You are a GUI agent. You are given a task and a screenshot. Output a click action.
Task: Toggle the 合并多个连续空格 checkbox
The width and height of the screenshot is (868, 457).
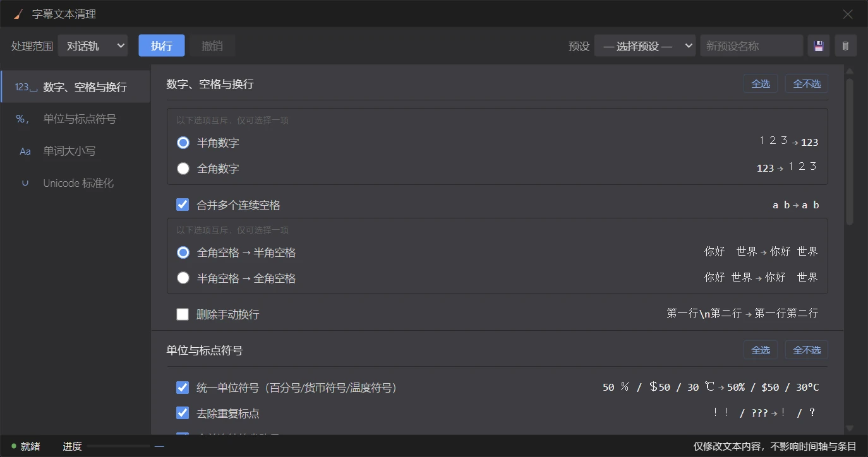(183, 205)
